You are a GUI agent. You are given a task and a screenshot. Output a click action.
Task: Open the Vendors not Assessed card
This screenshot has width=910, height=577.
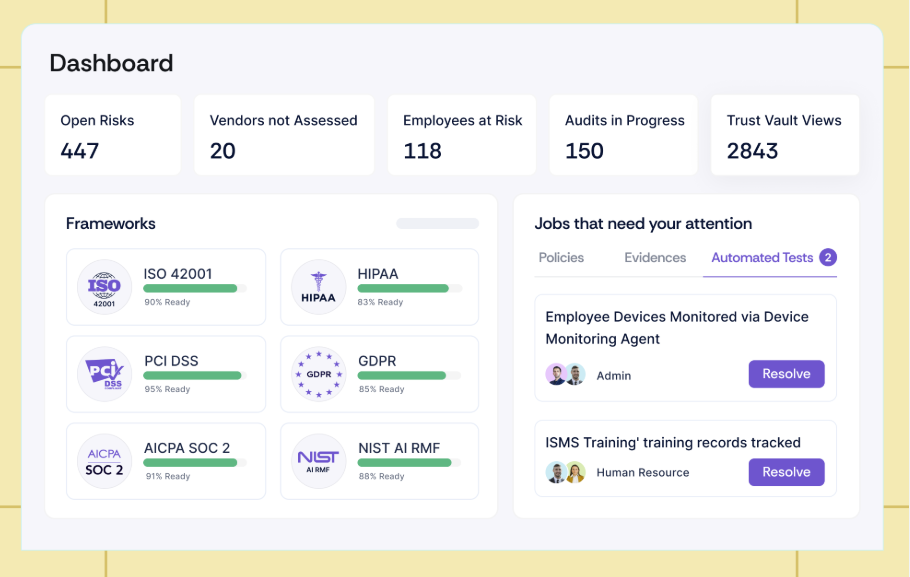point(284,135)
